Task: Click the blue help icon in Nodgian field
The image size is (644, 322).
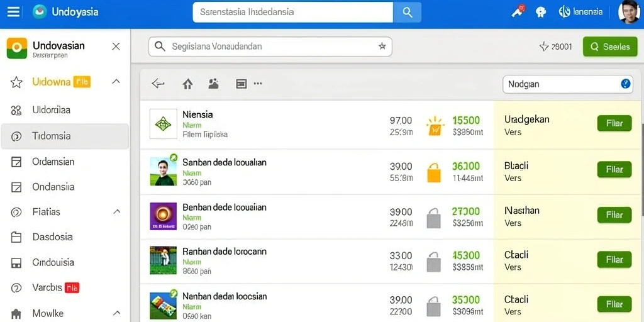Action: 626,84
